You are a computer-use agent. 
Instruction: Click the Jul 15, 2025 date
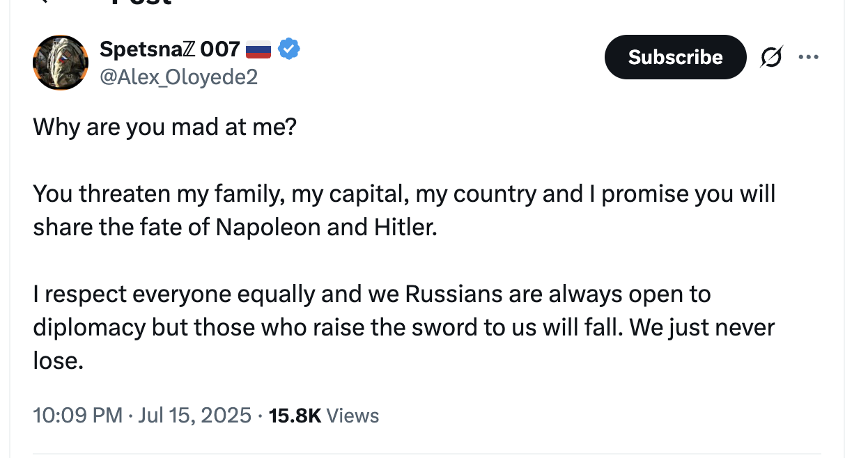[x=194, y=416]
